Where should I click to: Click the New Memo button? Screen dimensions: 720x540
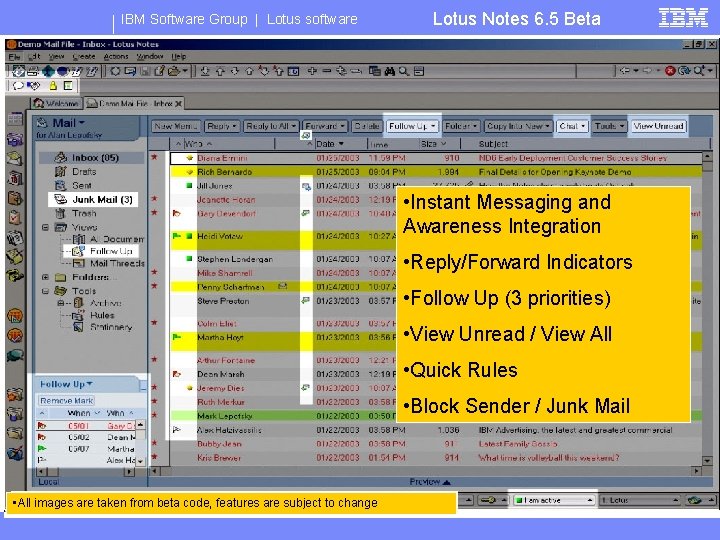(176, 126)
